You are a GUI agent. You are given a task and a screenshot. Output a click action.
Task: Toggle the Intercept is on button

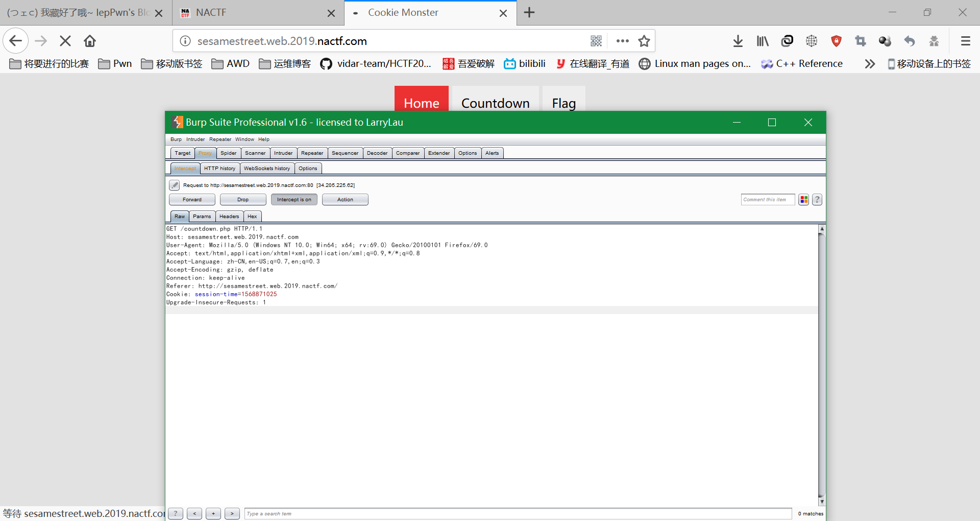294,200
